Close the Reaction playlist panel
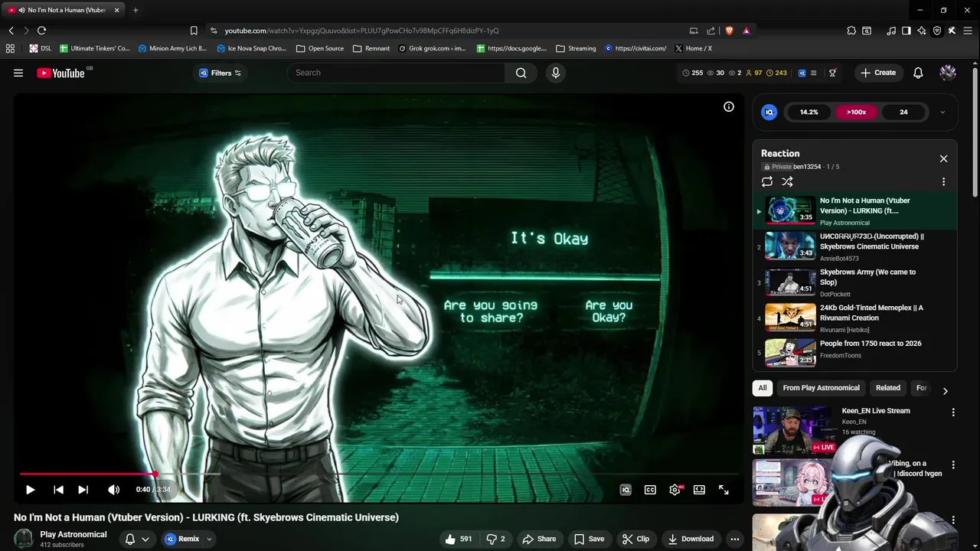The height and width of the screenshot is (551, 980). click(x=943, y=158)
